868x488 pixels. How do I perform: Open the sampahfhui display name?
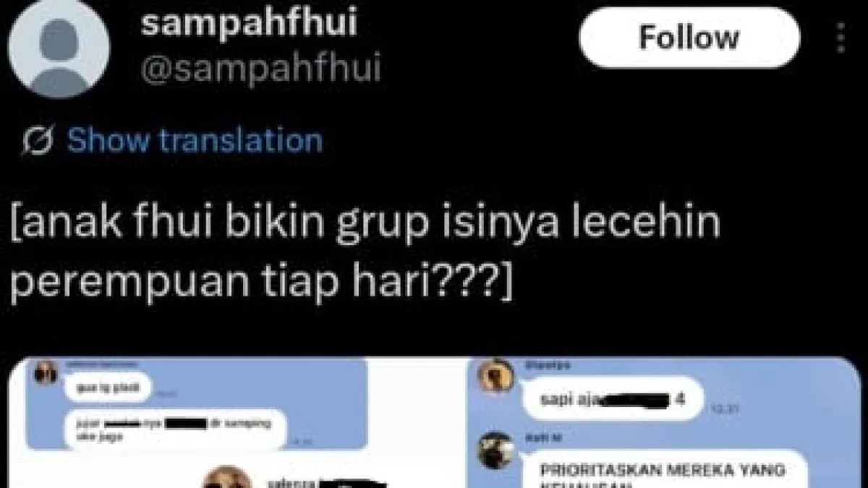click(249, 24)
